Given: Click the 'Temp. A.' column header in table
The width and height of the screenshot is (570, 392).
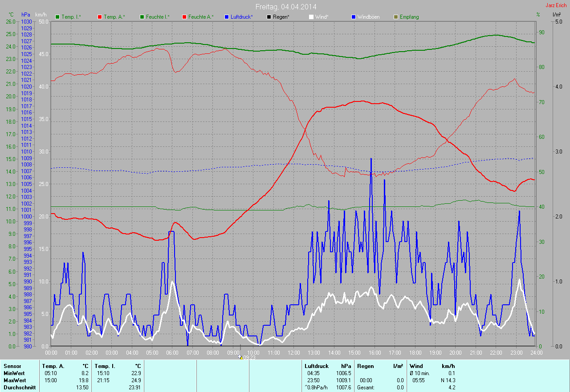Looking at the screenshot, I should (x=53, y=366).
